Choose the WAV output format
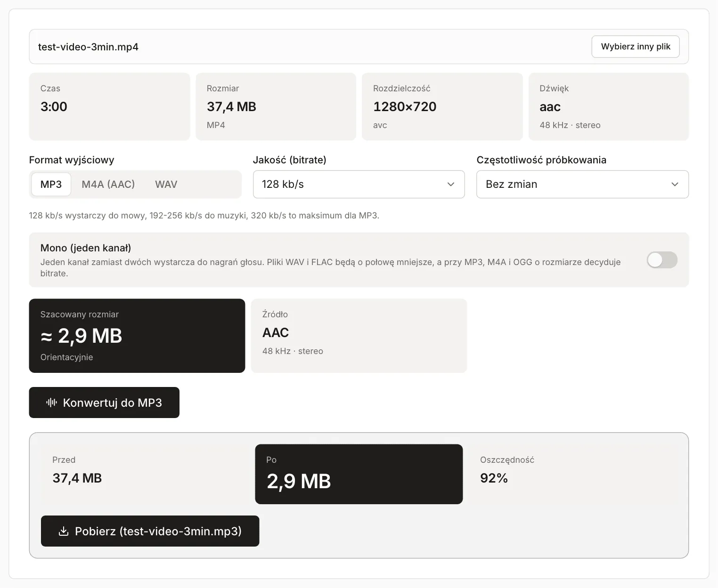Screen dimensions: 718x588 click(x=166, y=184)
